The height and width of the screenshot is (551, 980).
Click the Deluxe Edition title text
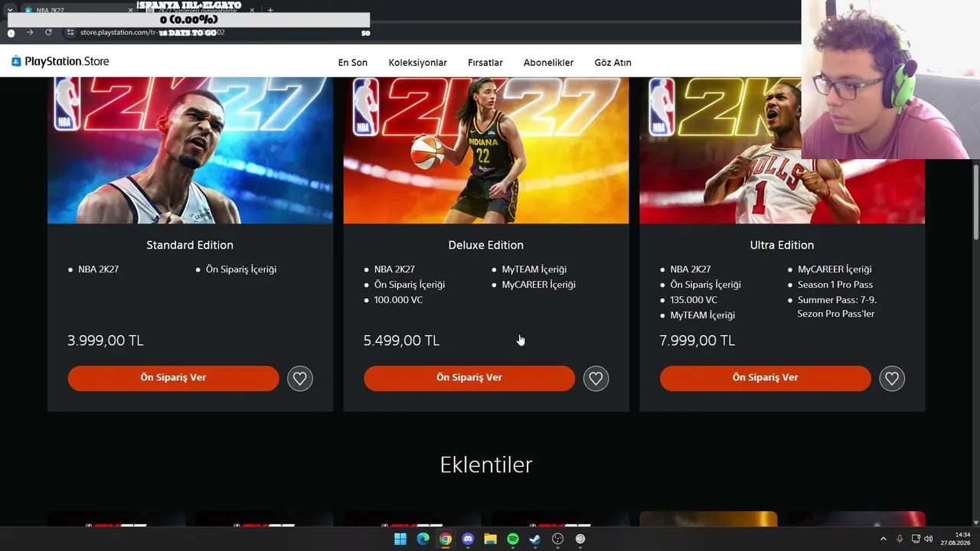pyautogui.click(x=486, y=245)
